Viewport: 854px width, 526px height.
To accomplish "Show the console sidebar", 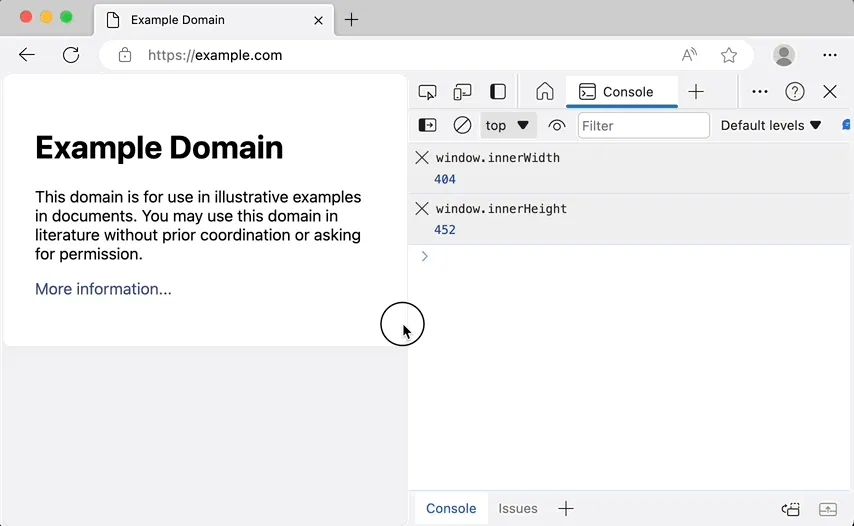I will [x=428, y=125].
